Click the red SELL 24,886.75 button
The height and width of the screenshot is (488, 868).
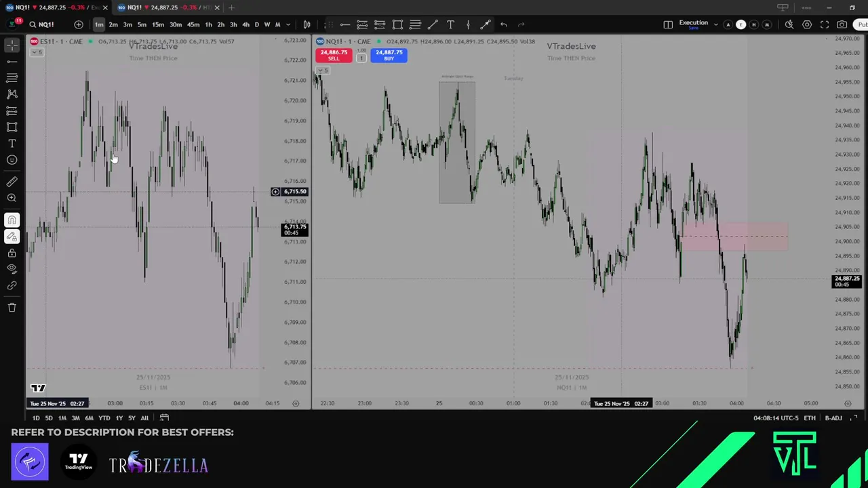pos(333,55)
